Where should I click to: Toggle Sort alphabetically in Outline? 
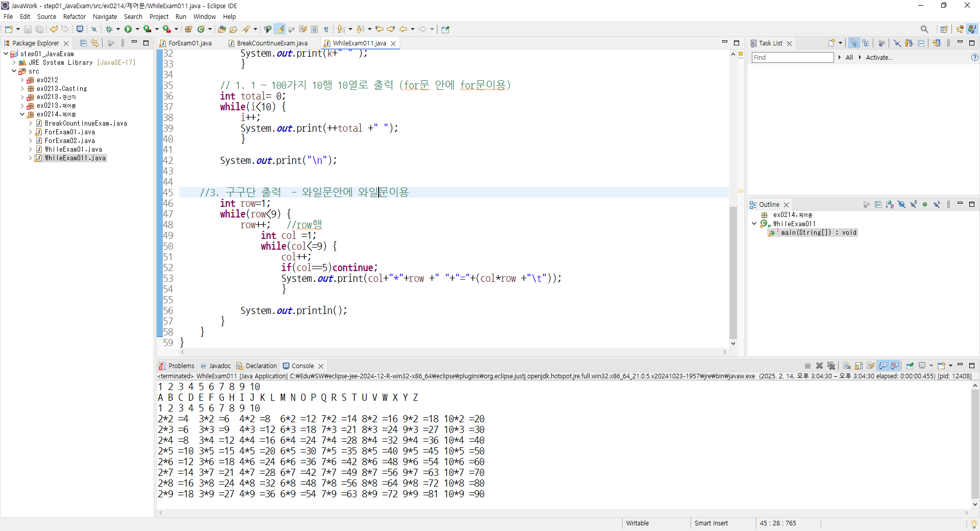pyautogui.click(x=890, y=205)
